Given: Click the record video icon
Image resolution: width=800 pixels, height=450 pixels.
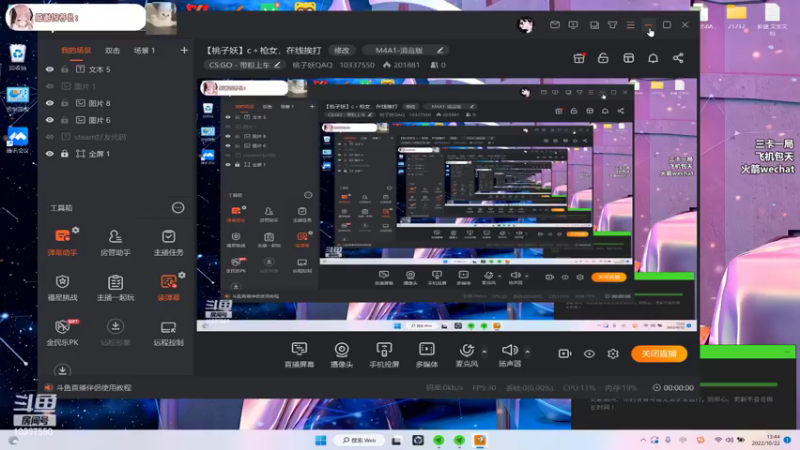Looking at the screenshot, I should click(x=565, y=354).
